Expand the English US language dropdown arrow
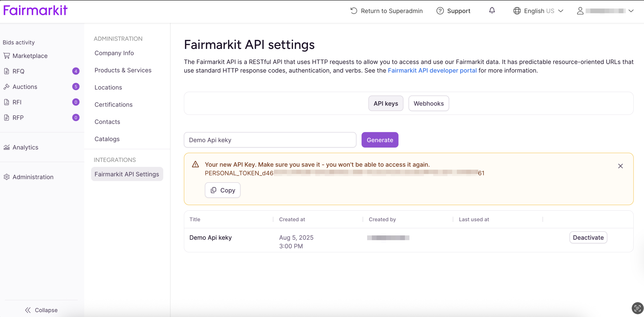Screen dimensions: 644x317 (561, 11)
